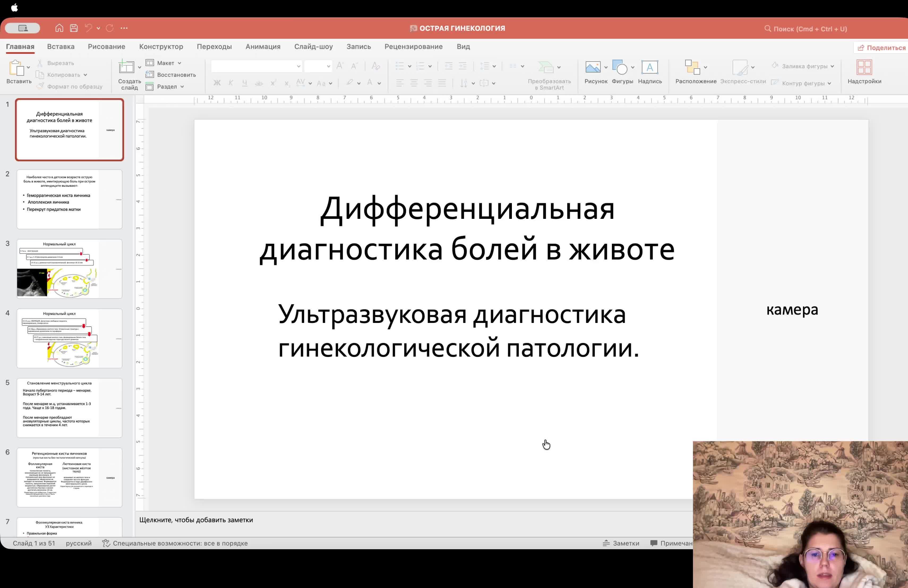The image size is (908, 588).
Task: Create a new slide with Создать слайд
Action: [129, 74]
